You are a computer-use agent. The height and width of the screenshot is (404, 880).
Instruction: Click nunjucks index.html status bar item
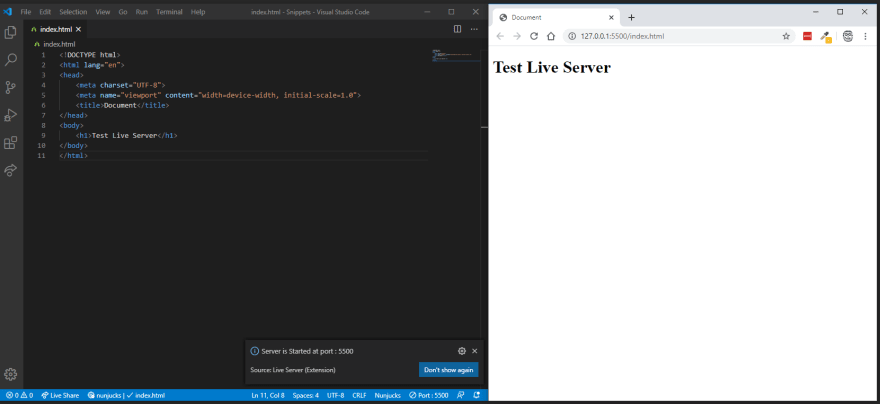tap(126, 395)
